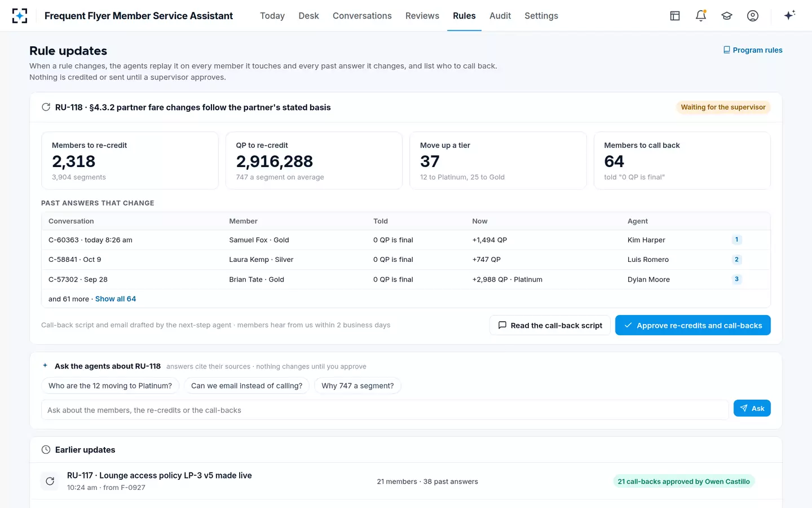812x508 pixels.
Task: Approve re-credits and call-backs
Action: [x=692, y=325]
